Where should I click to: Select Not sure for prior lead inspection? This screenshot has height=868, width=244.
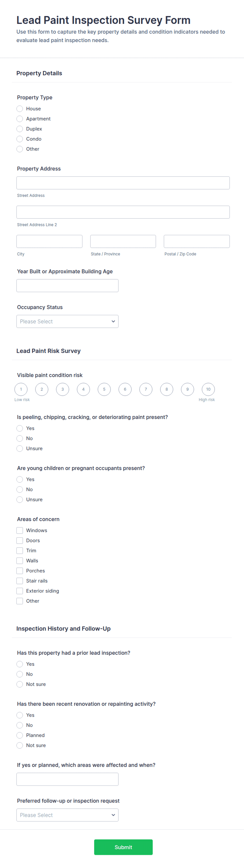point(20,684)
